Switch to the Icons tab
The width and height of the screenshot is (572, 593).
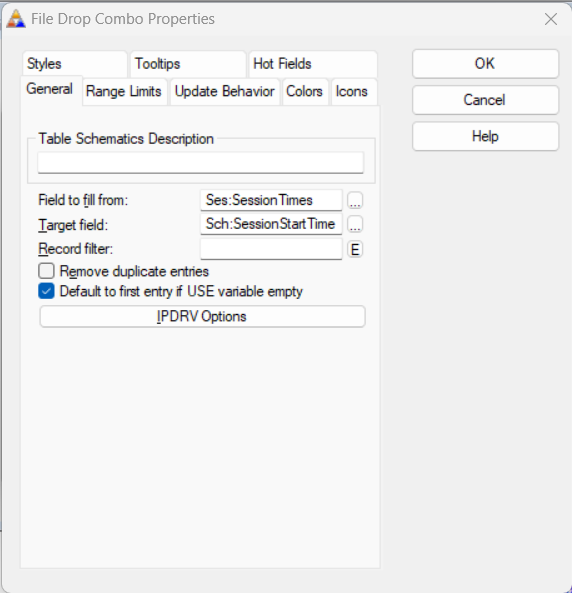point(352,92)
